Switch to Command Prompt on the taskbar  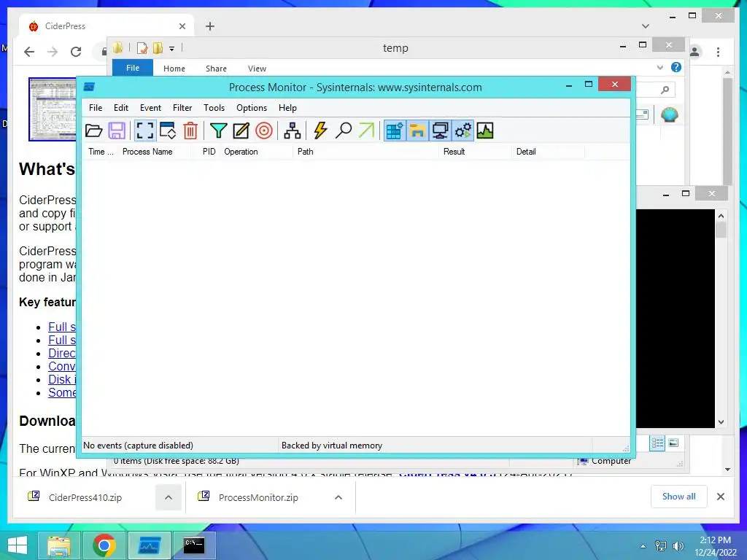point(194,545)
